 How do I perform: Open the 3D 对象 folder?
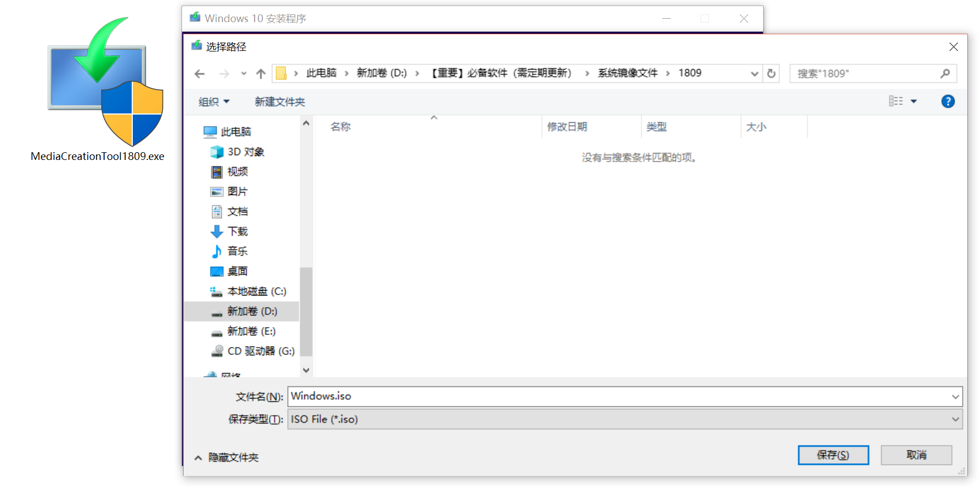pyautogui.click(x=237, y=152)
